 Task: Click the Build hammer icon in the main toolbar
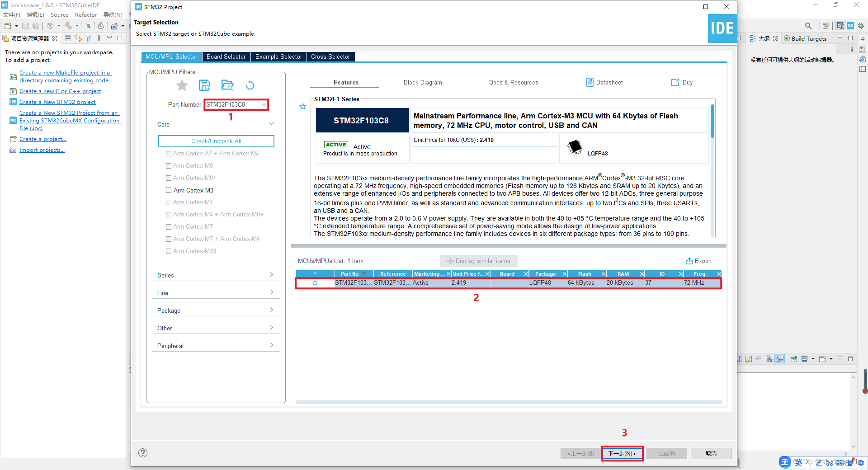tap(68, 26)
